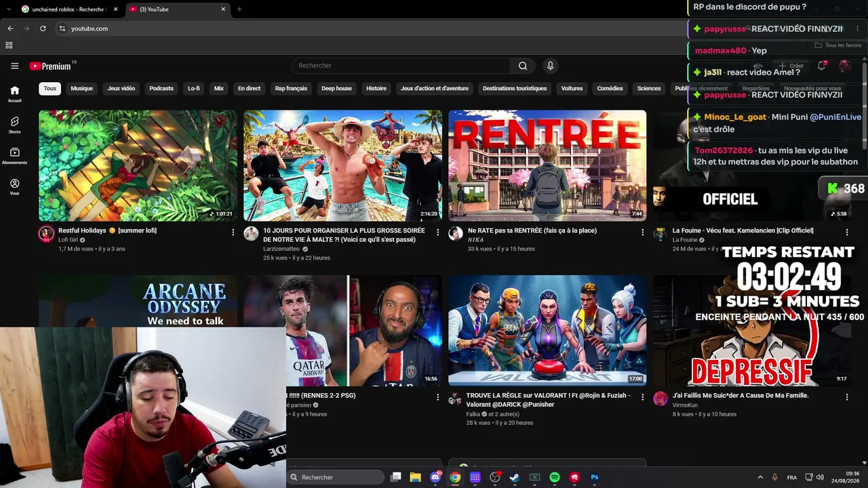868x488 pixels.
Task: Open Discord from the taskbar
Action: (x=435, y=477)
